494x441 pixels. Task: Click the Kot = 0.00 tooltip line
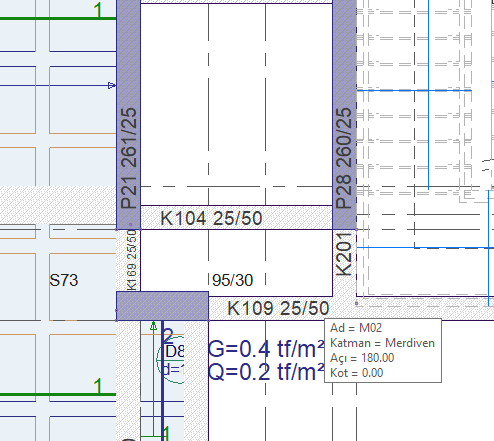coord(356,373)
